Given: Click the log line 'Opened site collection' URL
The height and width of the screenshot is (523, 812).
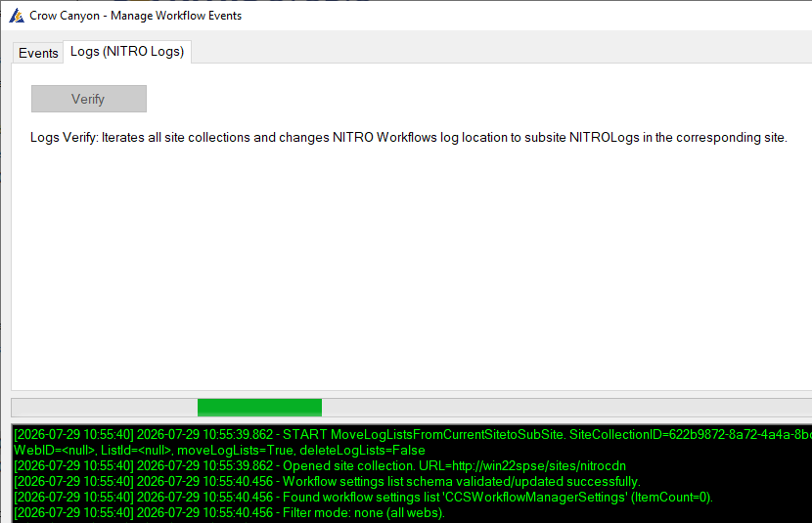Looking at the screenshot, I should [320, 466].
